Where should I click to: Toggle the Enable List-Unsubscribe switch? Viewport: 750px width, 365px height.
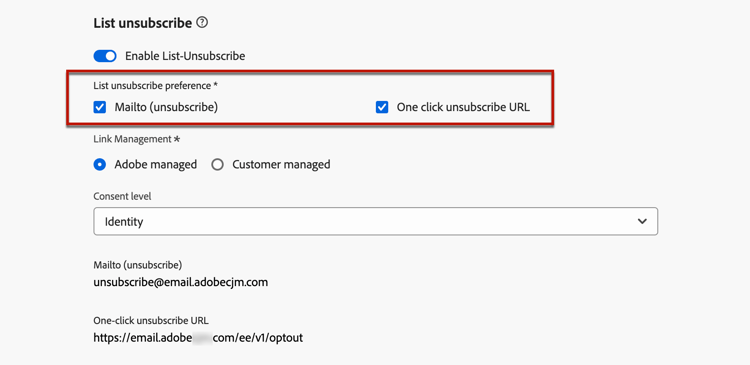[105, 56]
